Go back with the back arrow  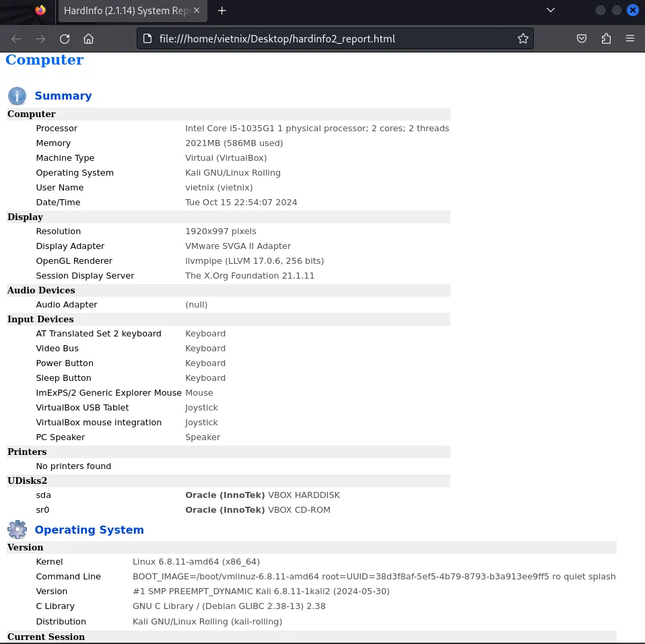(x=16, y=38)
